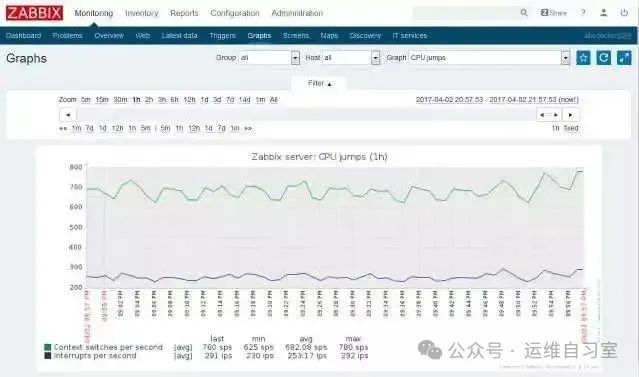Image resolution: width=639 pixels, height=377 pixels.
Task: Add graph to favourites star icon
Action: 583,58
